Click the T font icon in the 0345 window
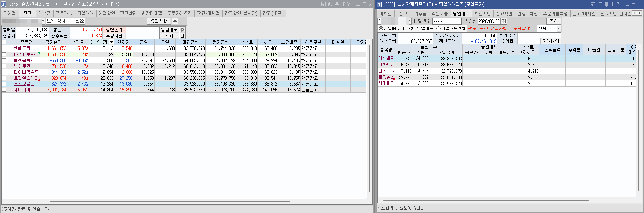Viewport: 644px width, 213px height. (343, 4)
